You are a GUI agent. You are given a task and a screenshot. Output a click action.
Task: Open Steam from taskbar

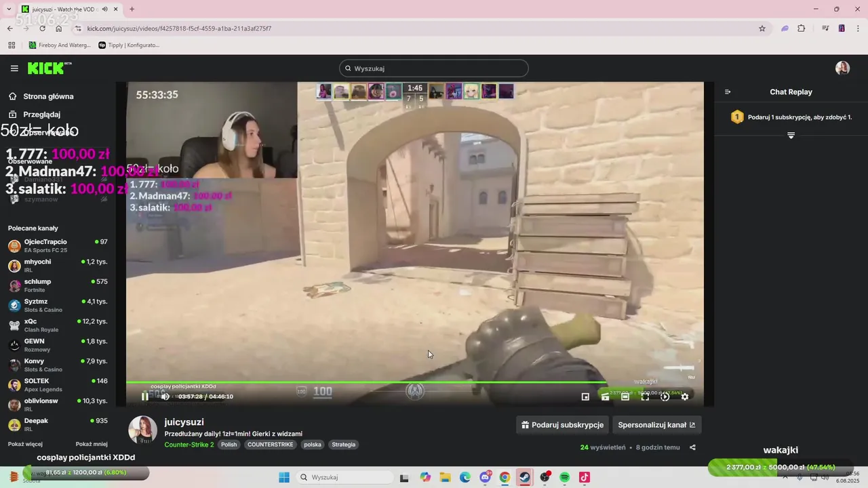click(525, 477)
